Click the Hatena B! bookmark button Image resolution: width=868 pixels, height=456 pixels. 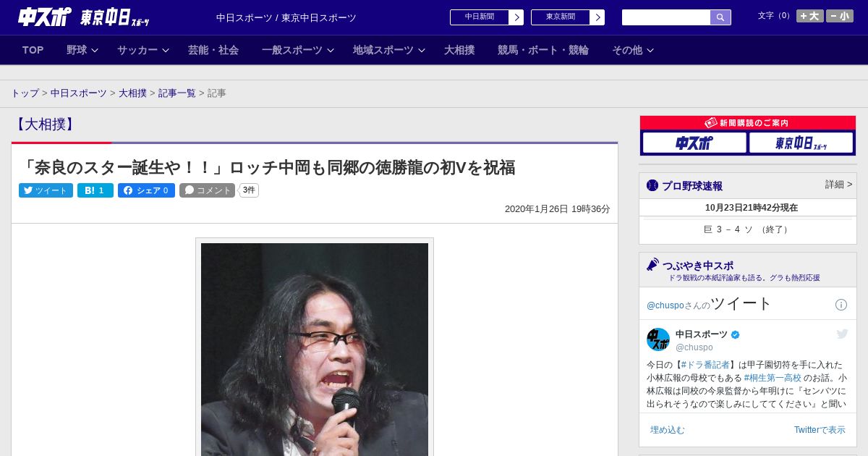95,190
